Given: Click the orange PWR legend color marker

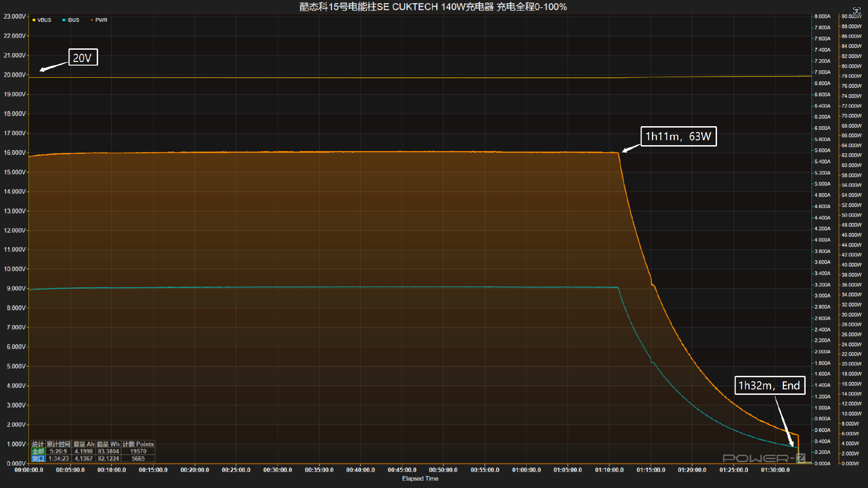Looking at the screenshot, I should [x=92, y=20].
